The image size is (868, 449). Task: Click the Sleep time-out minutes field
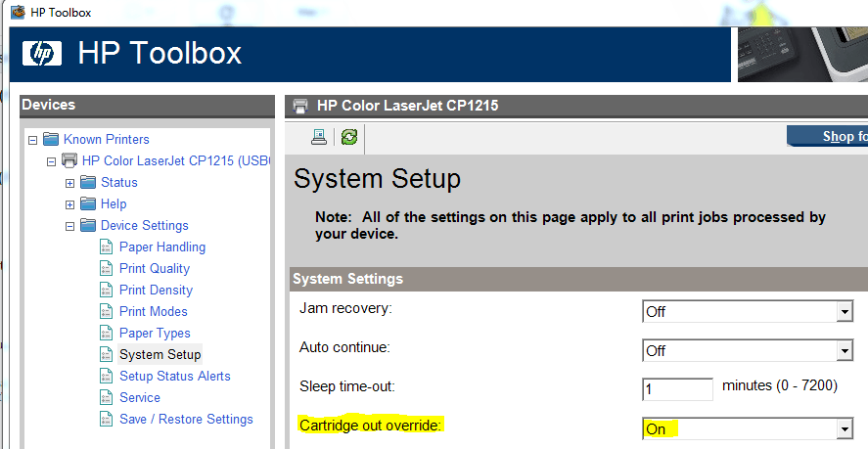click(677, 388)
